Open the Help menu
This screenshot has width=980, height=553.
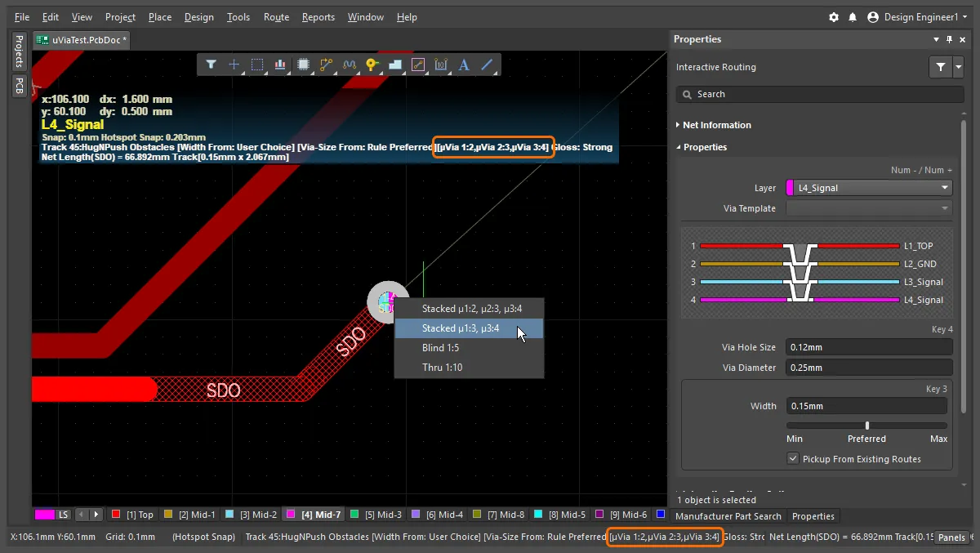[x=407, y=17]
